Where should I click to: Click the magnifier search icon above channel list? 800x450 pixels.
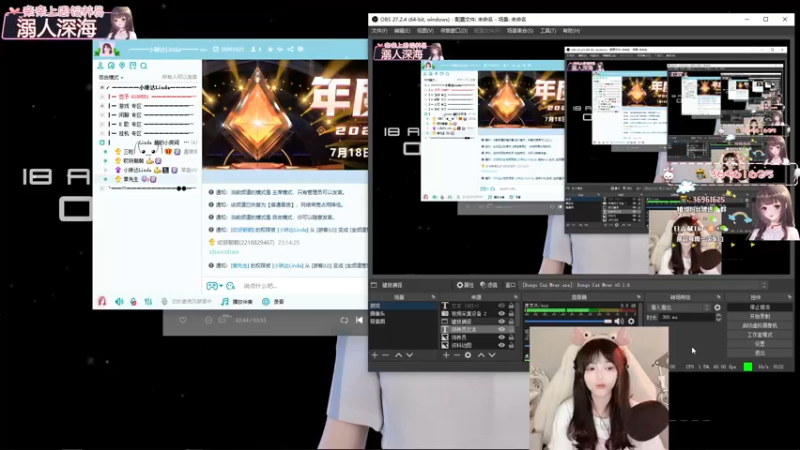144,66
